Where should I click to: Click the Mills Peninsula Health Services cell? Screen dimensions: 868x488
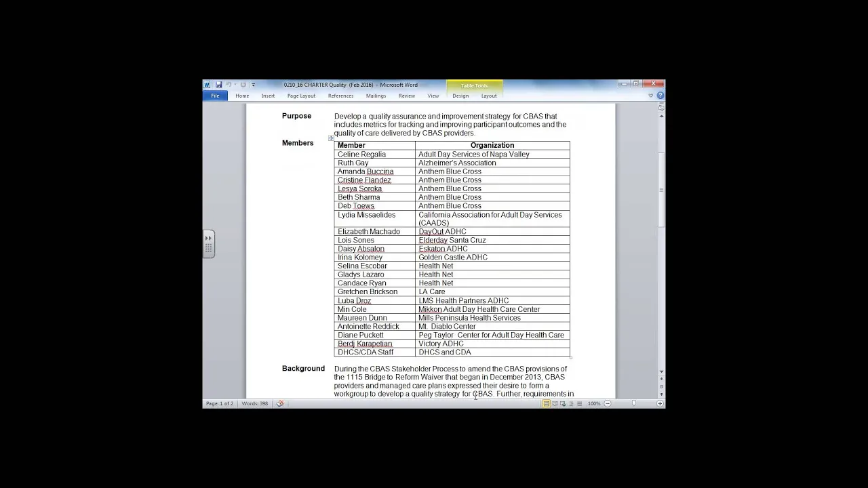coord(492,317)
